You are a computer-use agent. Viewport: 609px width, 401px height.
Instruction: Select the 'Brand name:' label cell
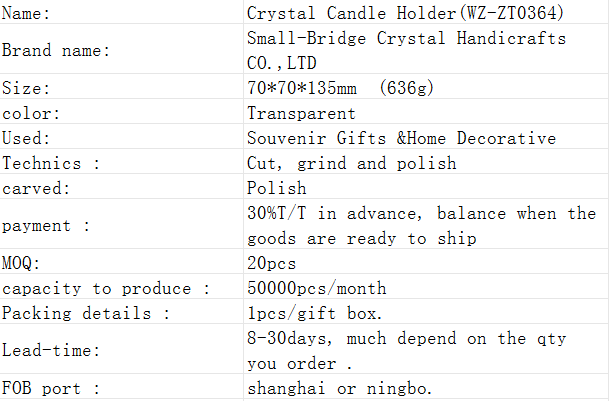pyautogui.click(x=122, y=49)
